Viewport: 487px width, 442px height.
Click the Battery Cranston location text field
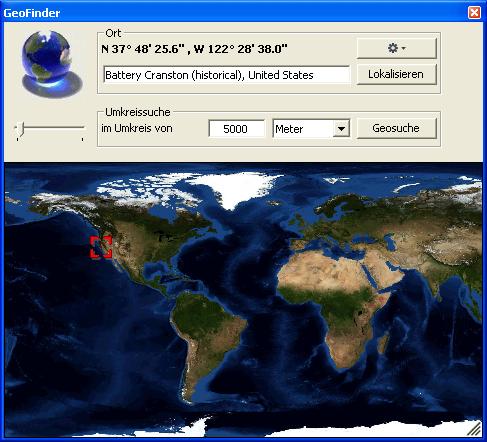(227, 75)
